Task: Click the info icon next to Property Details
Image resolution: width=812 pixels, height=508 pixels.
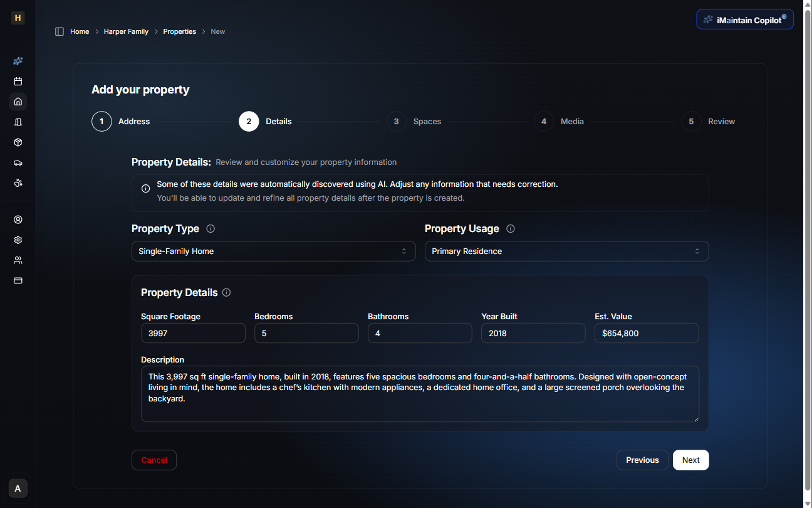Action: pyautogui.click(x=226, y=292)
